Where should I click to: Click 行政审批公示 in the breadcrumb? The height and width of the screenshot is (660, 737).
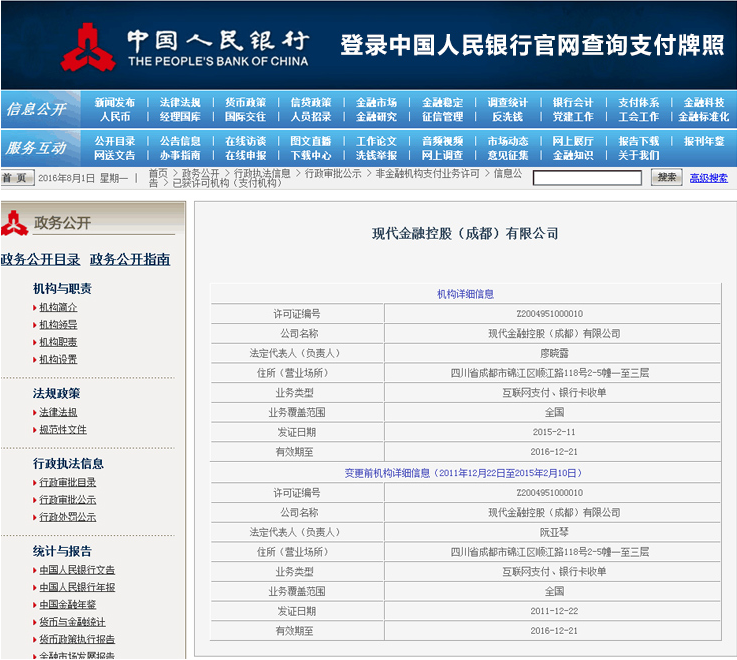click(x=333, y=173)
